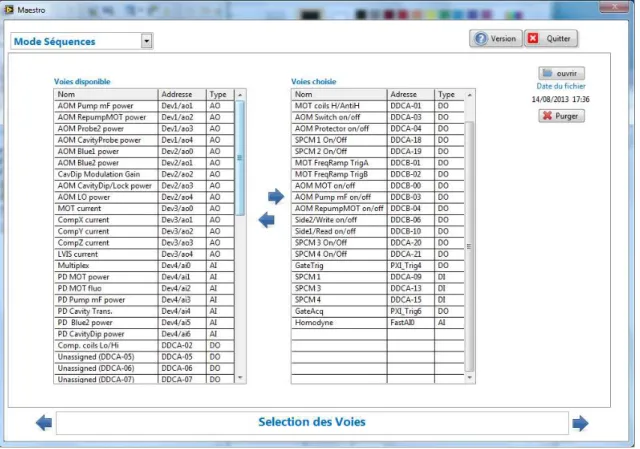
Task: Select row AOM LO power
Action: [144, 197]
